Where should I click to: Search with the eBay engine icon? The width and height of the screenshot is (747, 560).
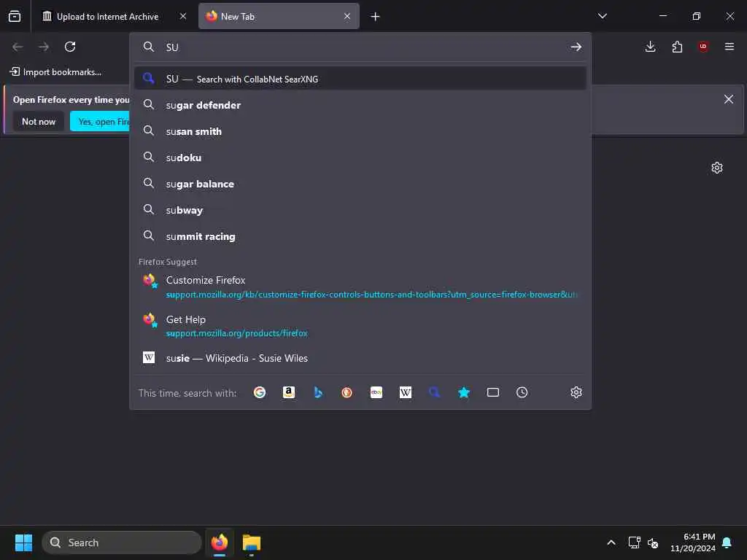click(376, 392)
